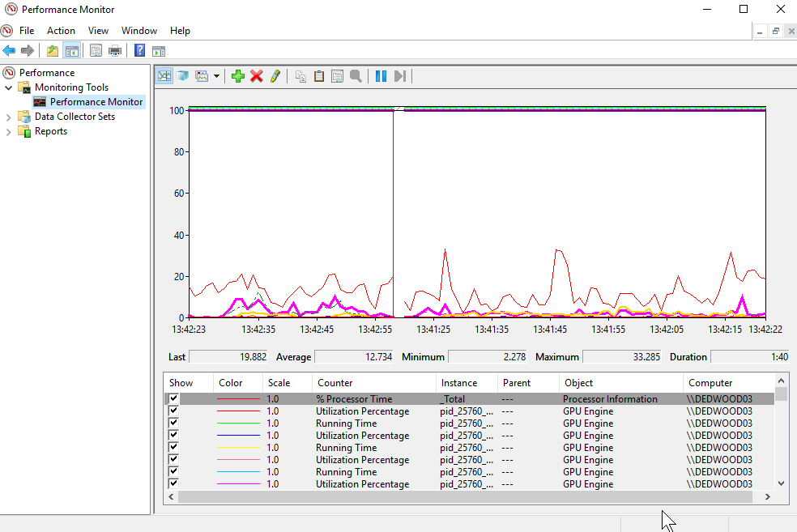Open the Performance Monitor properties
The width and height of the screenshot is (797, 532).
tap(337, 75)
